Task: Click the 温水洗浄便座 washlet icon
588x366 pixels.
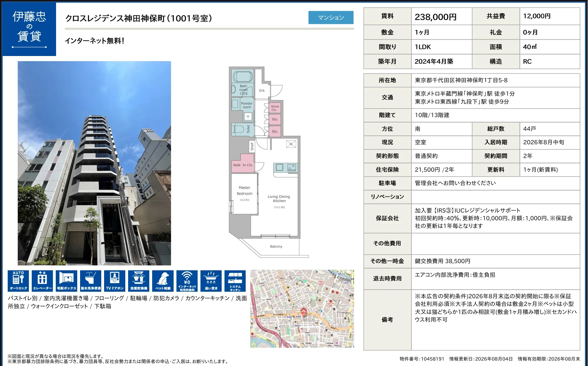Action: (x=91, y=281)
